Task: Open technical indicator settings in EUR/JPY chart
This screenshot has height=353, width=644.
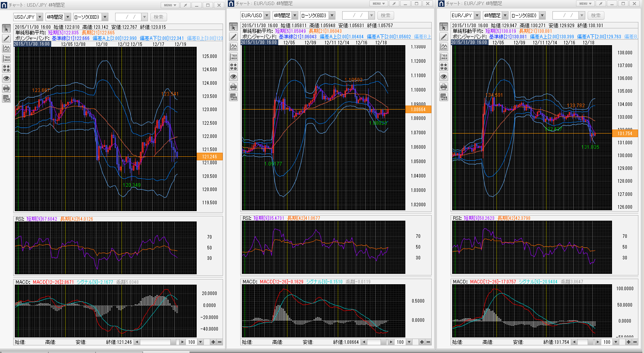Action: click(x=444, y=47)
